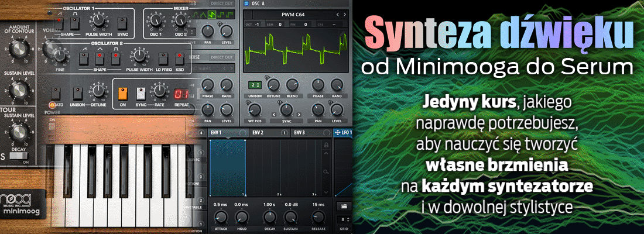This screenshot has height=234, width=644.
Task: Click the arpeggiator RATE knob
Action: 159,91
